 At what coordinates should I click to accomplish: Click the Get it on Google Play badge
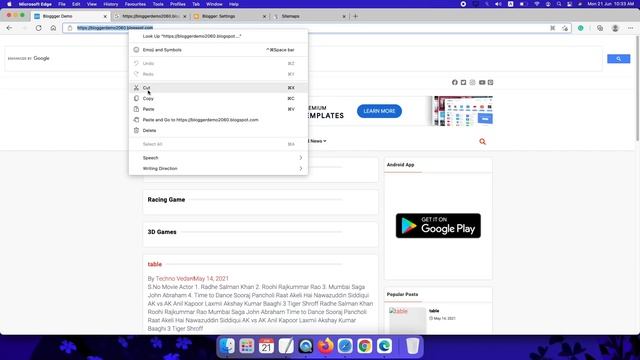pyautogui.click(x=438, y=225)
